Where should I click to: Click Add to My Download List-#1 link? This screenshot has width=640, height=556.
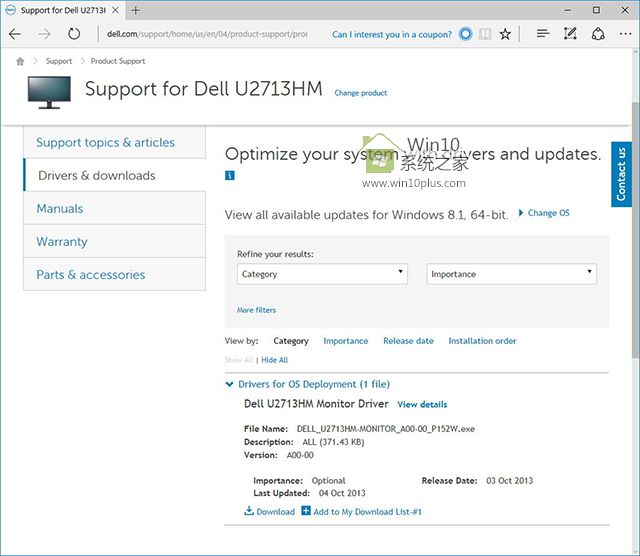pos(367,512)
